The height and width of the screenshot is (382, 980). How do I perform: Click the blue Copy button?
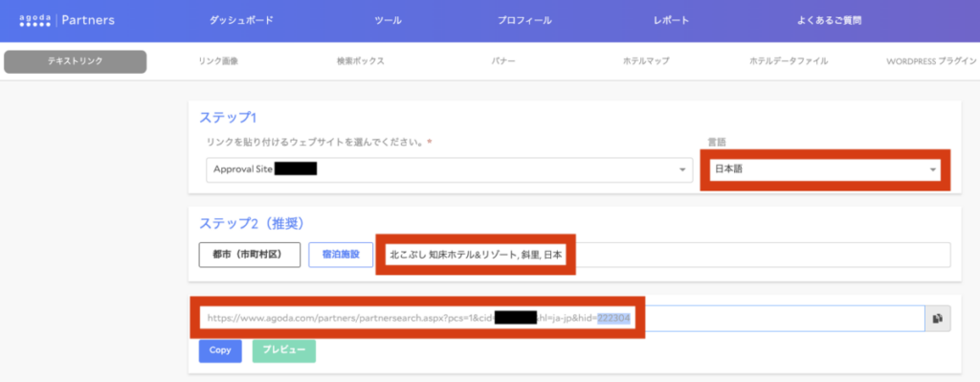220,350
